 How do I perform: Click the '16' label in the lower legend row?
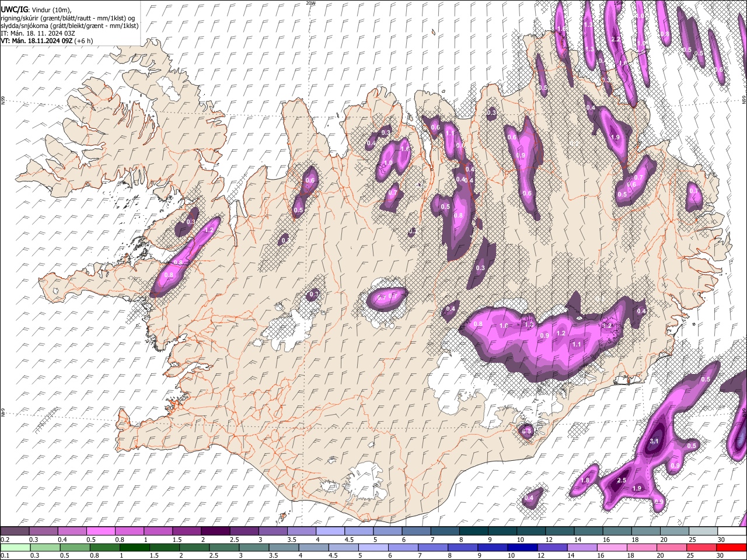(x=601, y=555)
